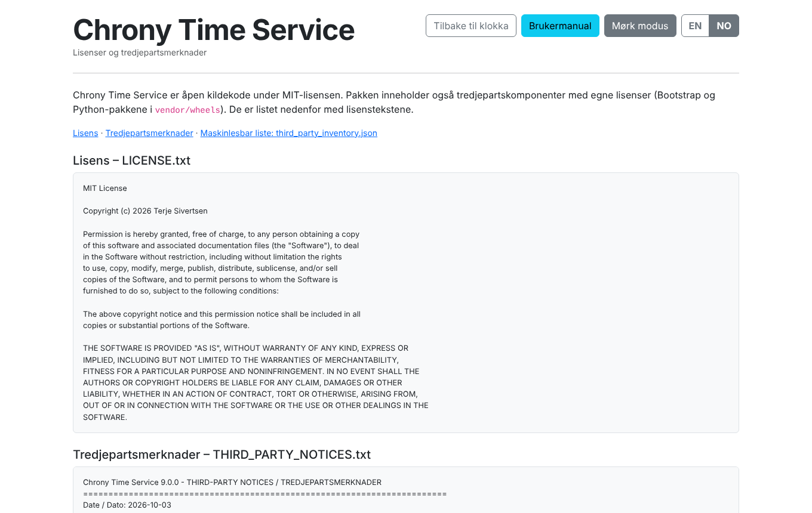
Task: Click the 'Date / Dato: 2026-10-03' line
Action: (127, 505)
